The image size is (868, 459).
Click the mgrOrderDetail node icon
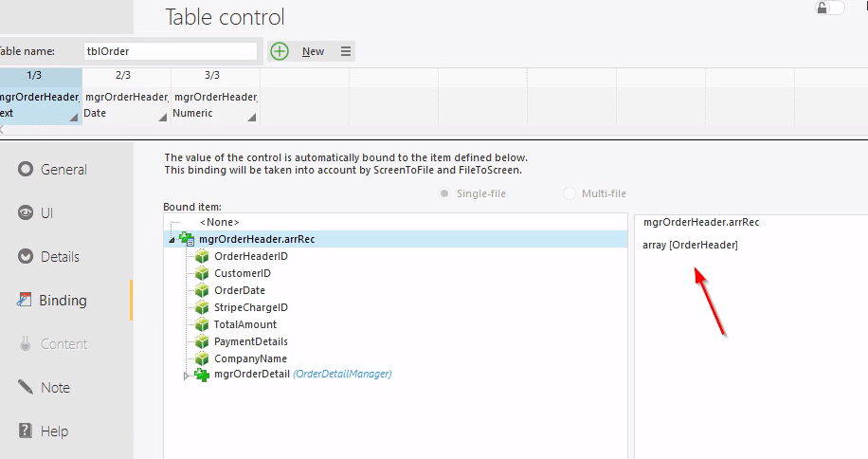pos(201,375)
